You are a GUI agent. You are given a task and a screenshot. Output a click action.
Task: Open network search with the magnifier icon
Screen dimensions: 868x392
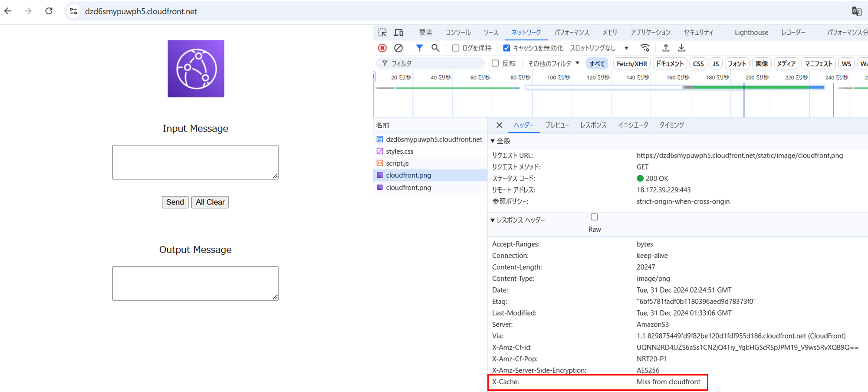(x=435, y=48)
